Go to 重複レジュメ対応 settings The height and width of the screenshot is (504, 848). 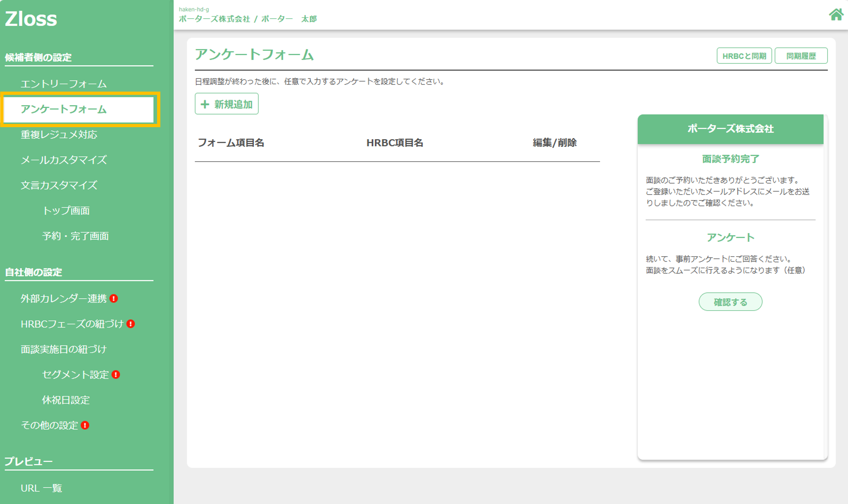point(59,135)
